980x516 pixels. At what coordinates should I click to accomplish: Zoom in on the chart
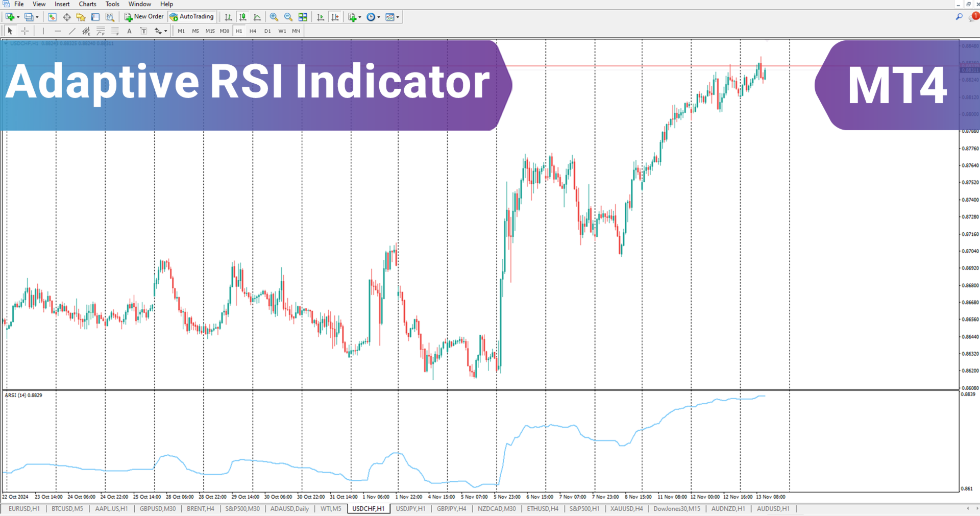274,17
